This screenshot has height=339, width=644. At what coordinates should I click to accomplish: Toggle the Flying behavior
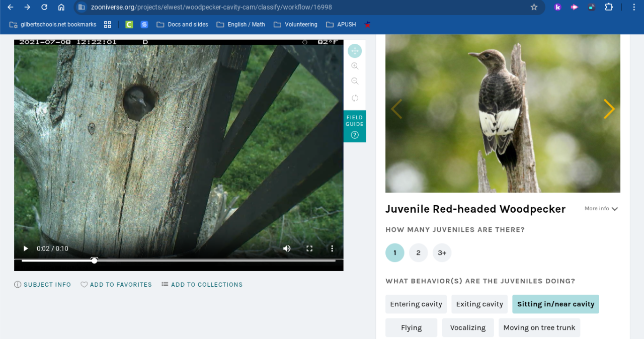click(412, 327)
